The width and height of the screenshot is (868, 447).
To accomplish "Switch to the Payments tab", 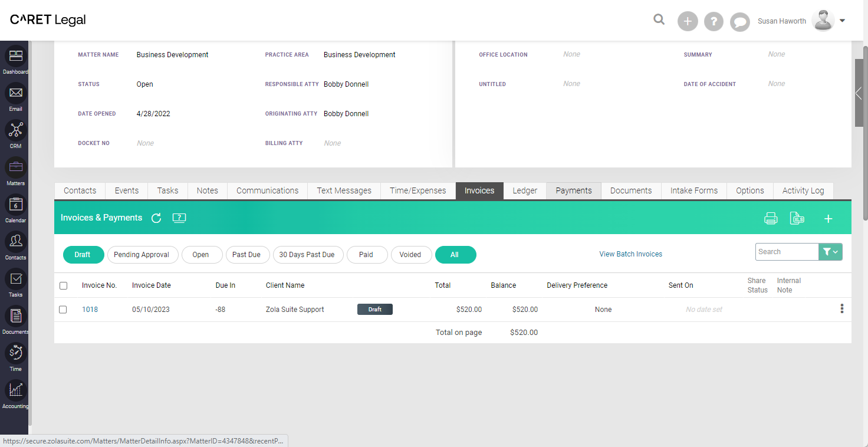I will [574, 190].
